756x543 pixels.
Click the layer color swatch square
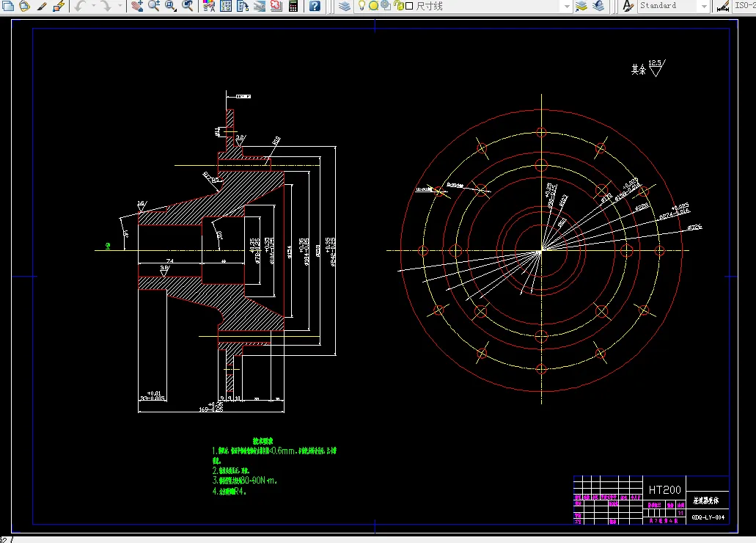408,6
